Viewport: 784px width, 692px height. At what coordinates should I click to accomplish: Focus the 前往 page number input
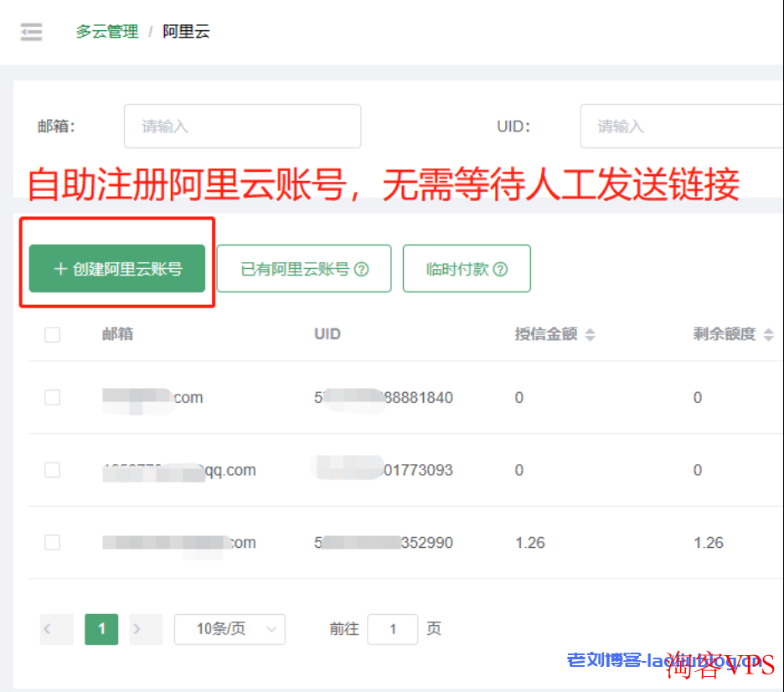[x=393, y=629]
